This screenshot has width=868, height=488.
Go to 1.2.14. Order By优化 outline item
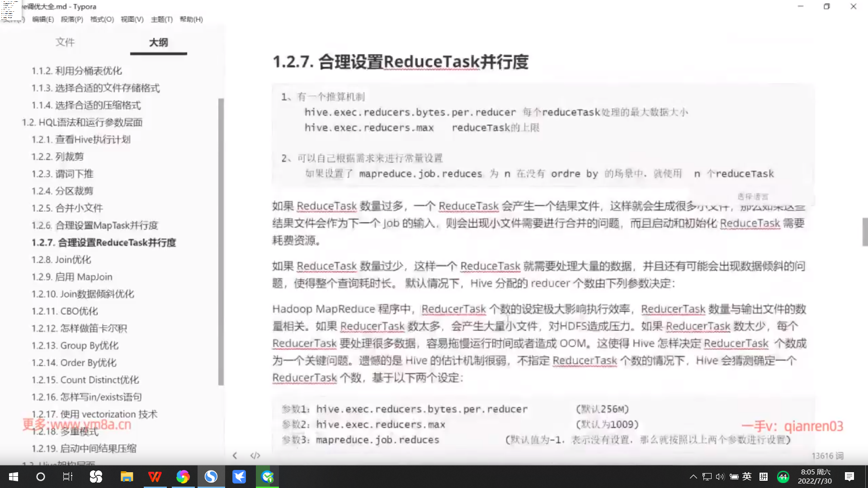click(x=74, y=363)
